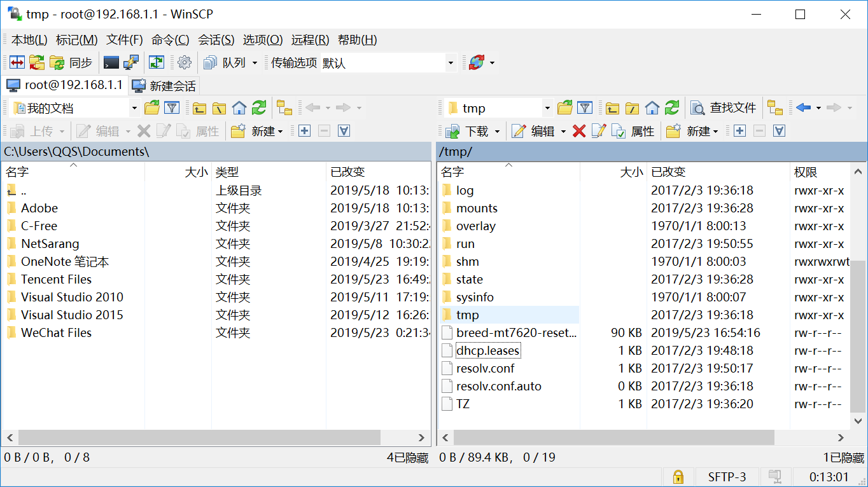Toggle local directory tree icon
The height and width of the screenshot is (487, 868).
pyautogui.click(x=284, y=107)
